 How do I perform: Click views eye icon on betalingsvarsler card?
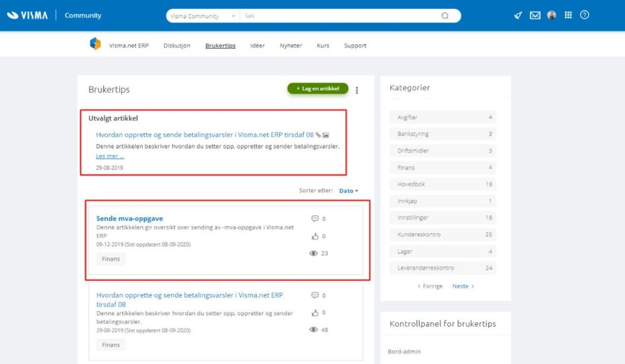click(313, 330)
